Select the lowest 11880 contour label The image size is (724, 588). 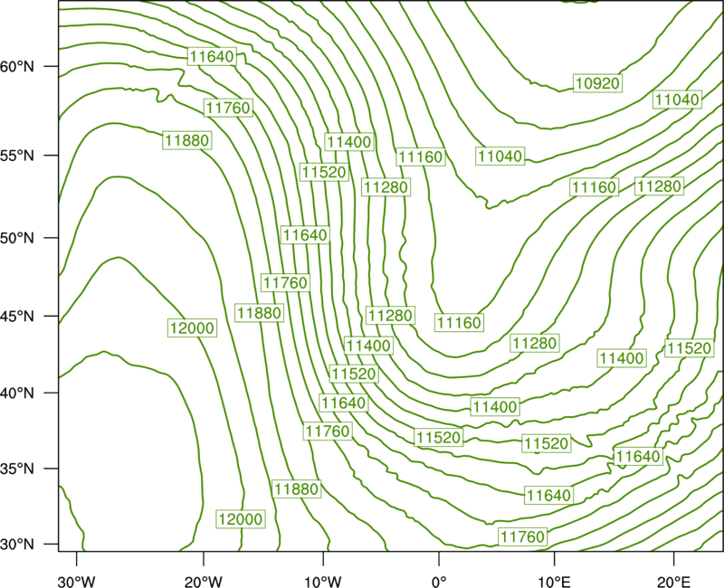pos(297,488)
